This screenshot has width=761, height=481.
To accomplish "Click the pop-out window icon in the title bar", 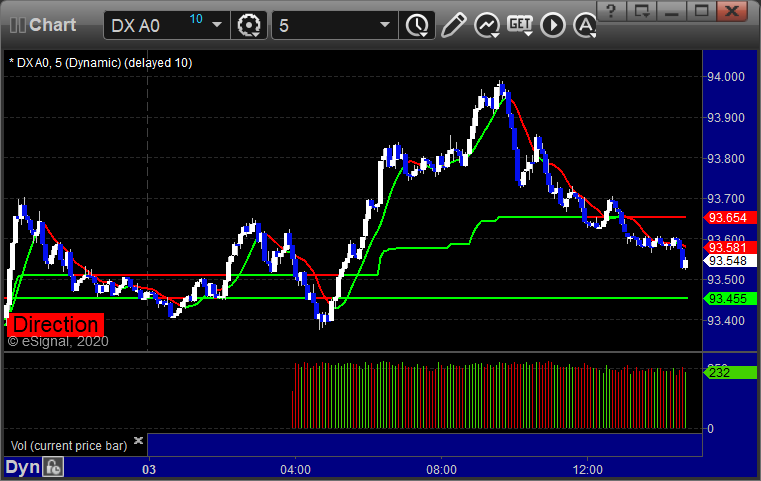I will pos(642,10).
